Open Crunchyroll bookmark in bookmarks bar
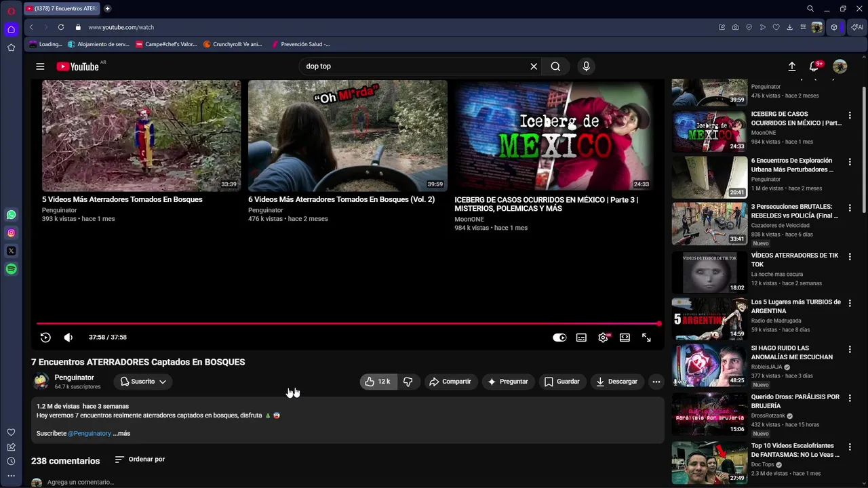 tap(233, 44)
